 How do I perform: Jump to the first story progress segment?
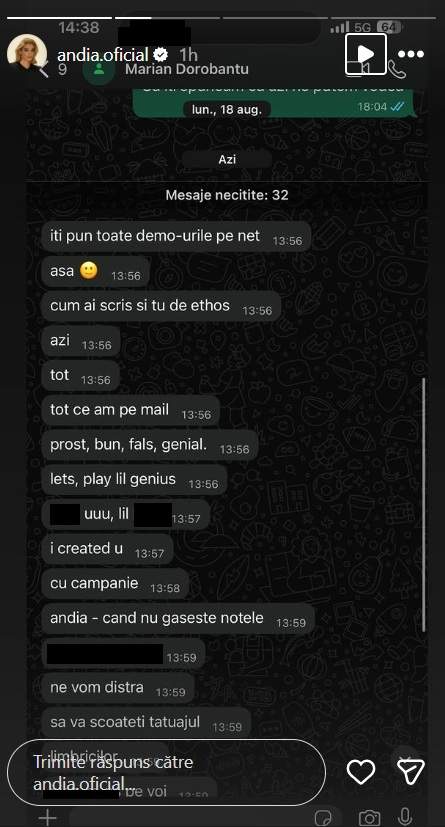60,18
